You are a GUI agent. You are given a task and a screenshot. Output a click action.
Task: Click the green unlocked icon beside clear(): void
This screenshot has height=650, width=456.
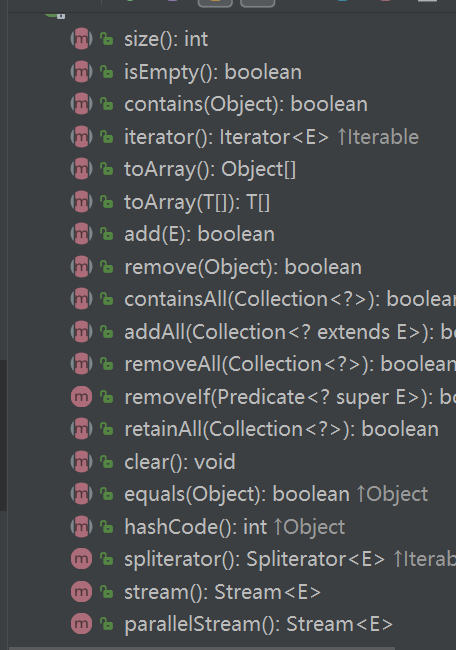pyautogui.click(x=107, y=462)
